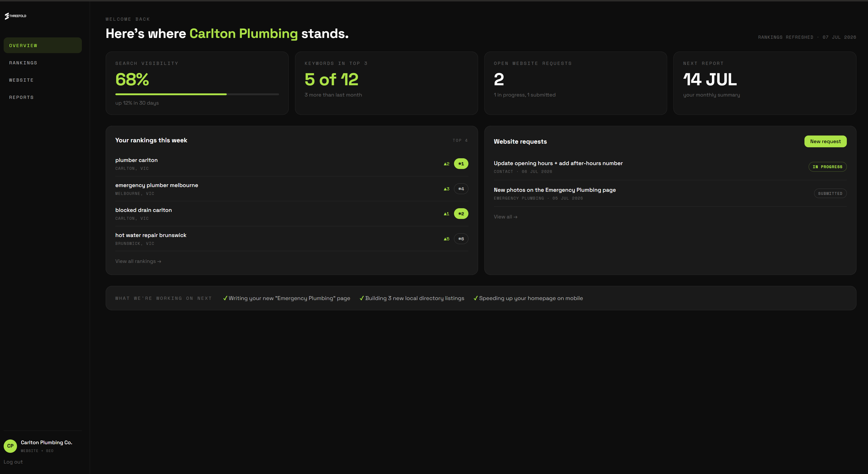Click the Threefold logo icon
This screenshot has width=868, height=474.
click(x=7, y=16)
